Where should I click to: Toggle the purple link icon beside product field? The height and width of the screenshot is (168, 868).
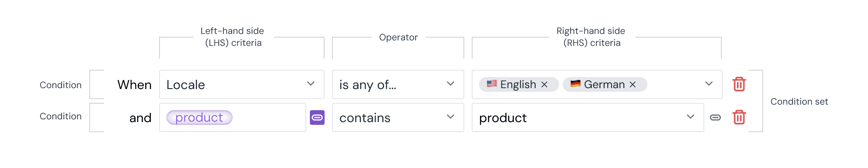click(317, 118)
